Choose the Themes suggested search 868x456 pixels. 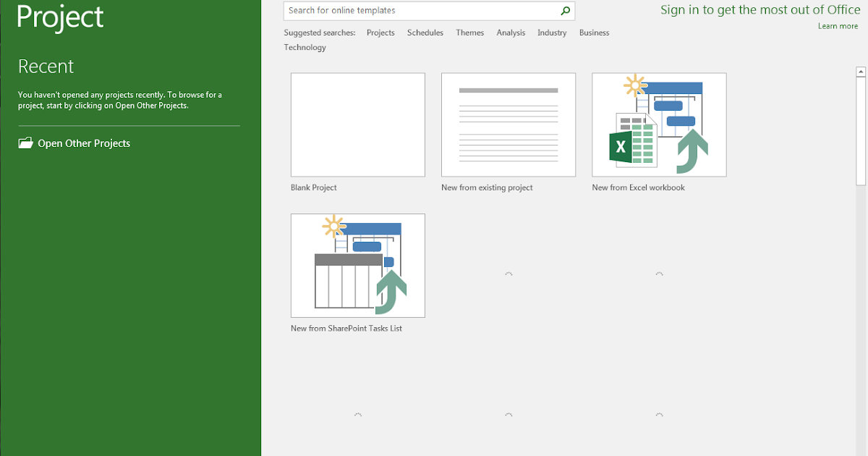click(470, 33)
